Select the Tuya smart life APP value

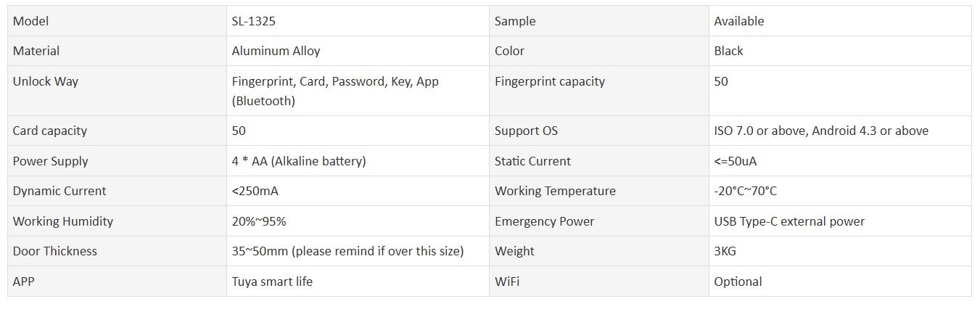click(x=272, y=281)
